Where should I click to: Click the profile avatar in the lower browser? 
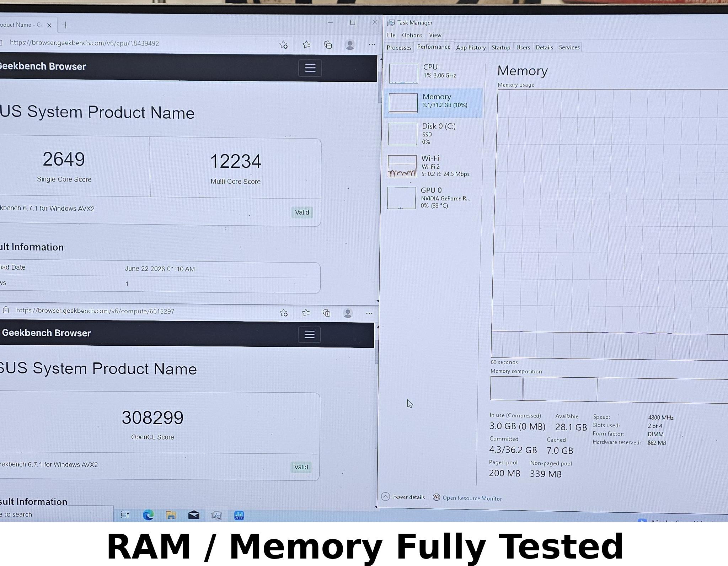(348, 313)
